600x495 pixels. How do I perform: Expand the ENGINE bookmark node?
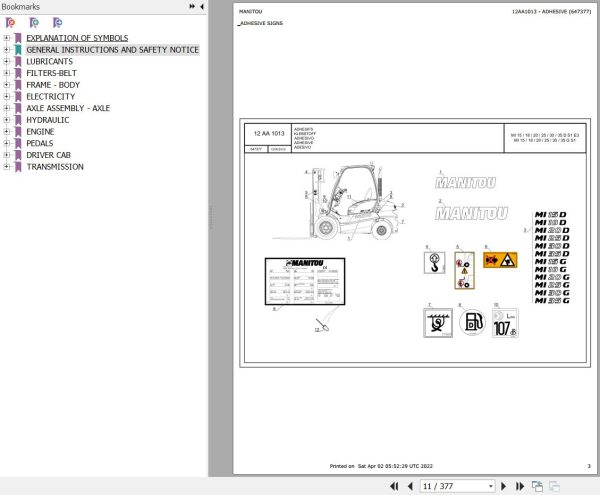click(x=6, y=132)
